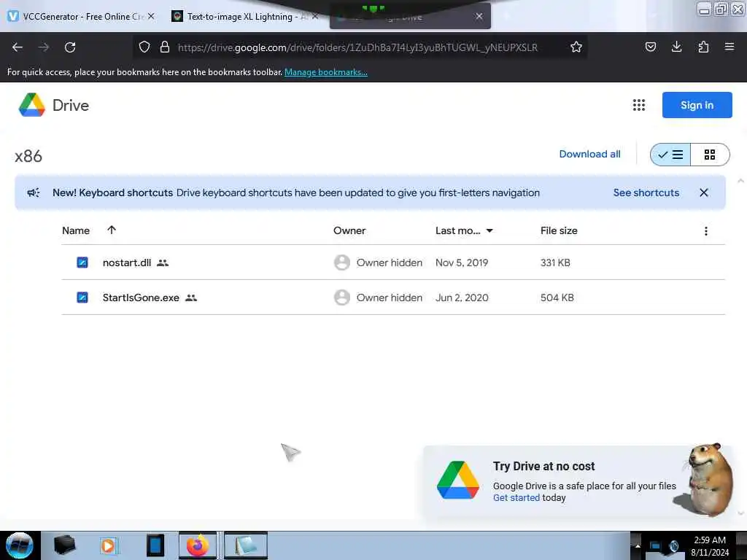Click the File size column header

point(559,230)
